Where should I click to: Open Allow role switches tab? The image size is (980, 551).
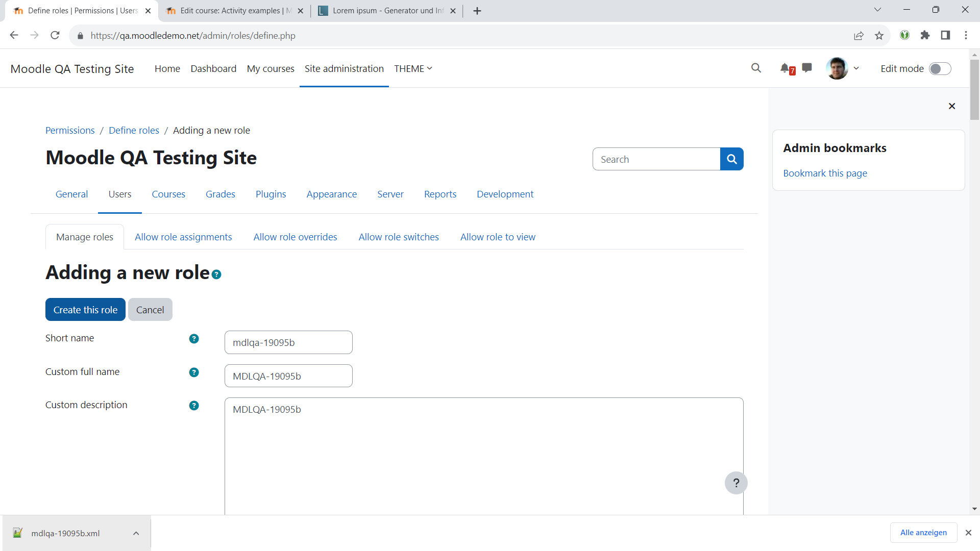399,237
